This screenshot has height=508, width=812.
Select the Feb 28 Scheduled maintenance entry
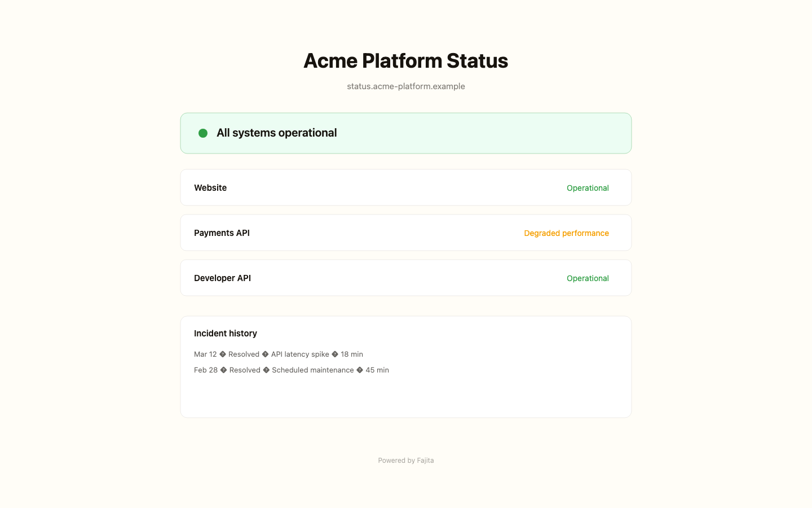(x=292, y=370)
